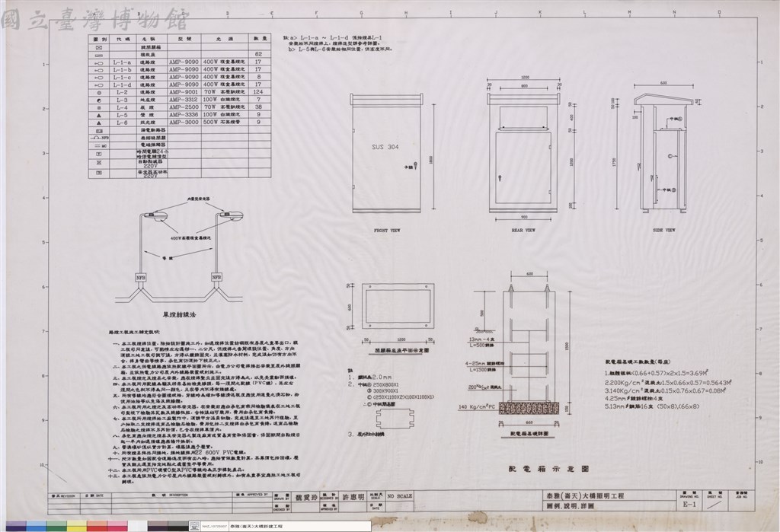
Task: Select the L-5 triangle symbol in the legend
Action: pyautogui.click(x=99, y=115)
